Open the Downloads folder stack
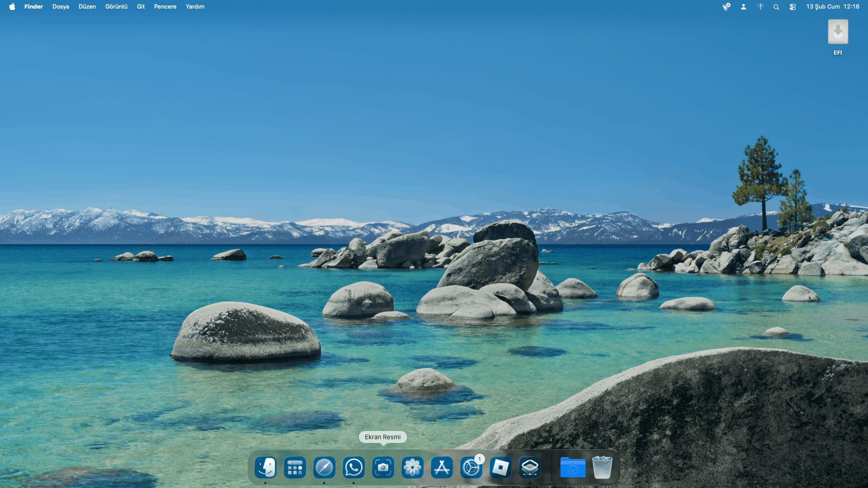Viewport: 868px width, 488px height. point(573,467)
